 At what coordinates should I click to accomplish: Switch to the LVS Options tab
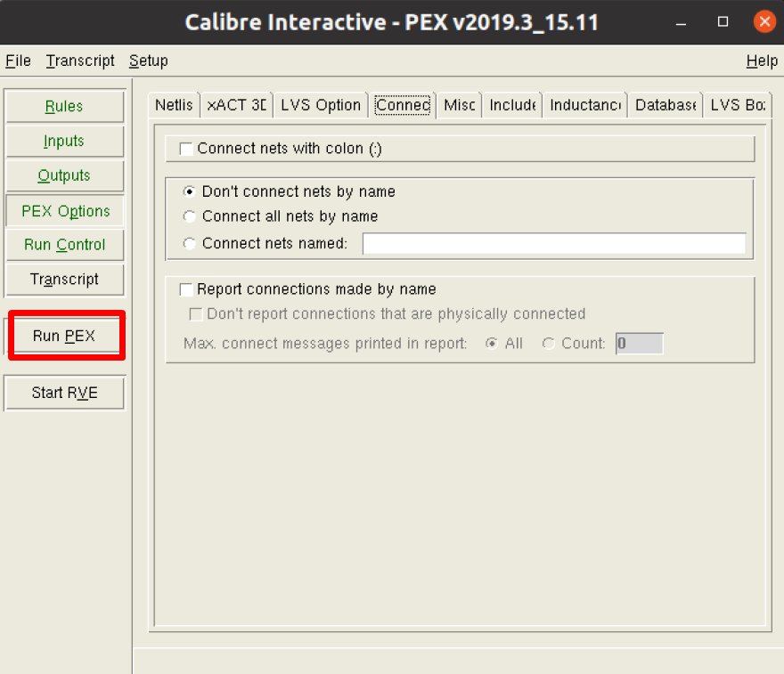coord(321,105)
